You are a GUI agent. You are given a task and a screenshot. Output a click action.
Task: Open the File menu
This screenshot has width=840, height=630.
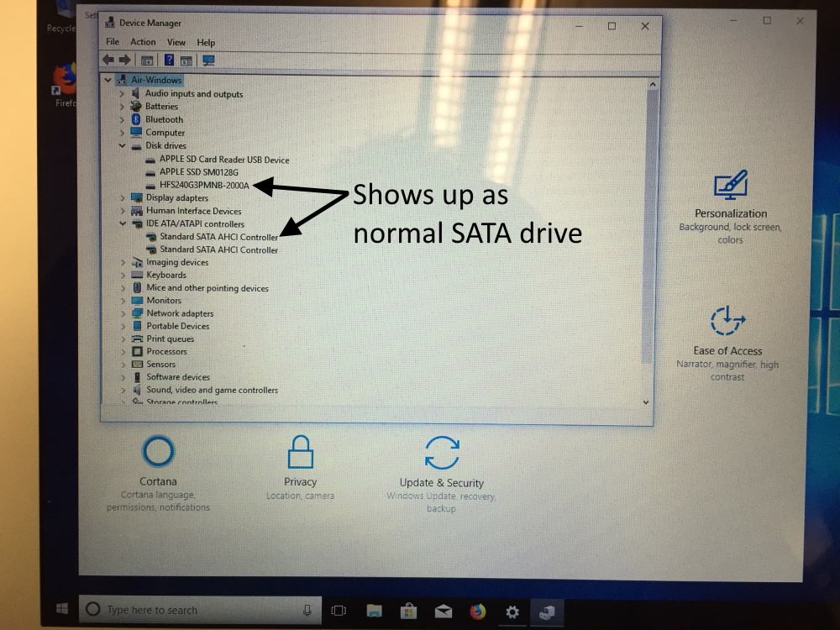[x=113, y=42]
